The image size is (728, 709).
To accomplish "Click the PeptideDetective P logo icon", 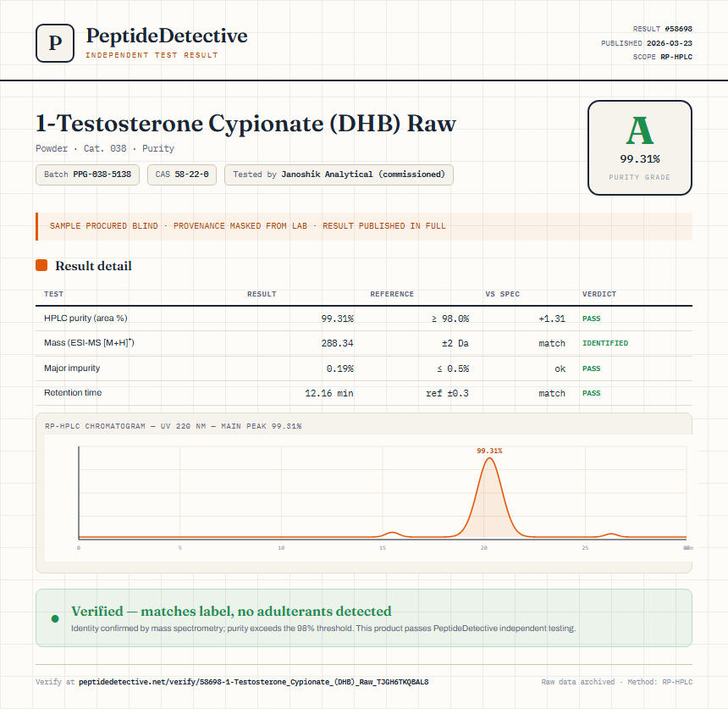I will 55,43.
